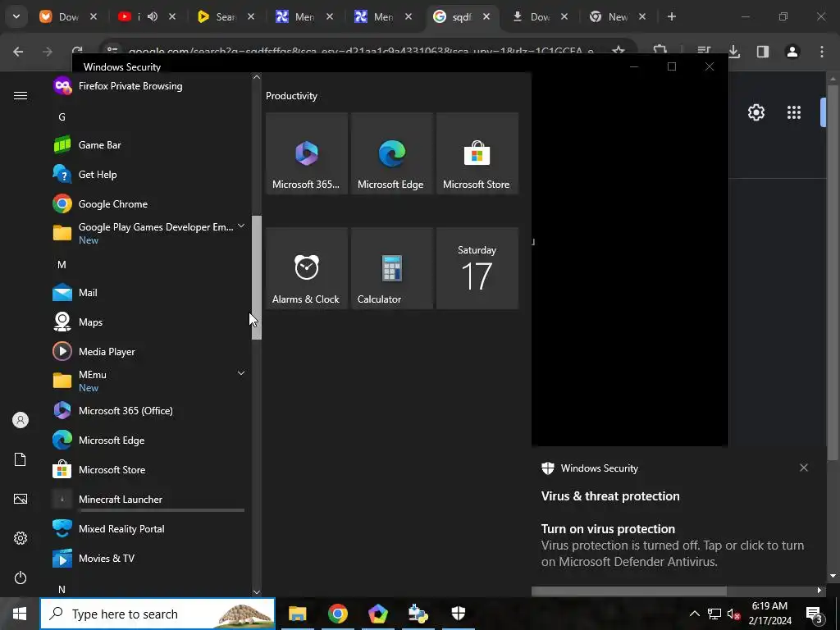Open the Saturday 17 calendar tile
Screen dimensions: 840x630
[477, 268]
